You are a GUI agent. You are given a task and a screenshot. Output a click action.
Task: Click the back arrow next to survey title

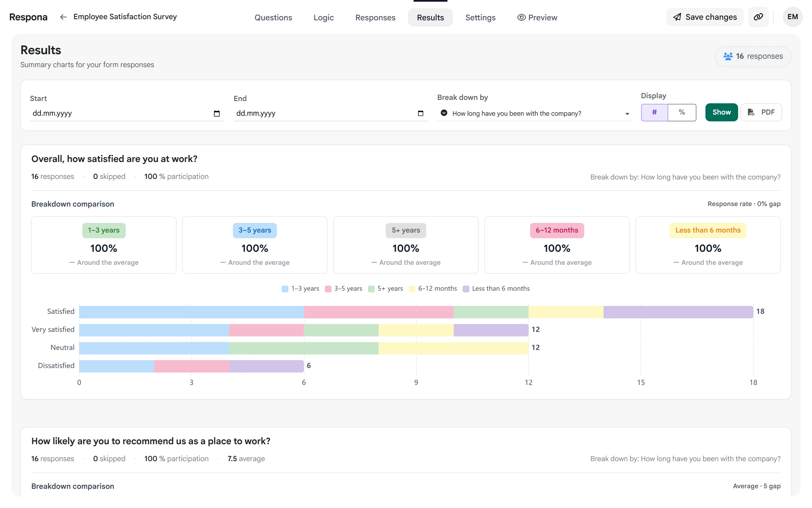(63, 17)
